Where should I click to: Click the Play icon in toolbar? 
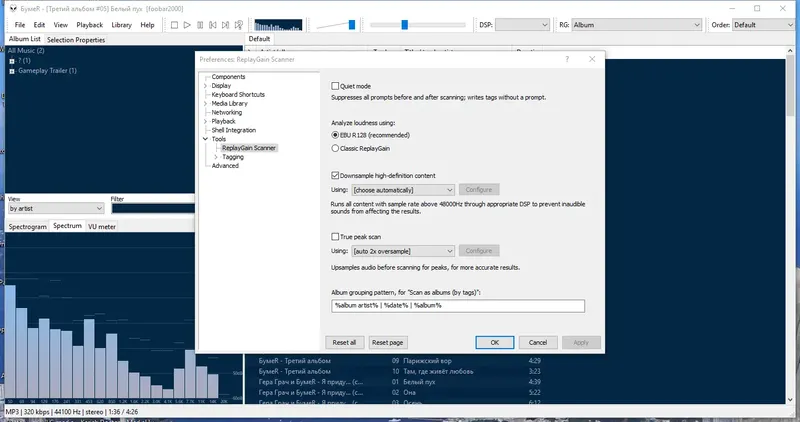pos(187,24)
